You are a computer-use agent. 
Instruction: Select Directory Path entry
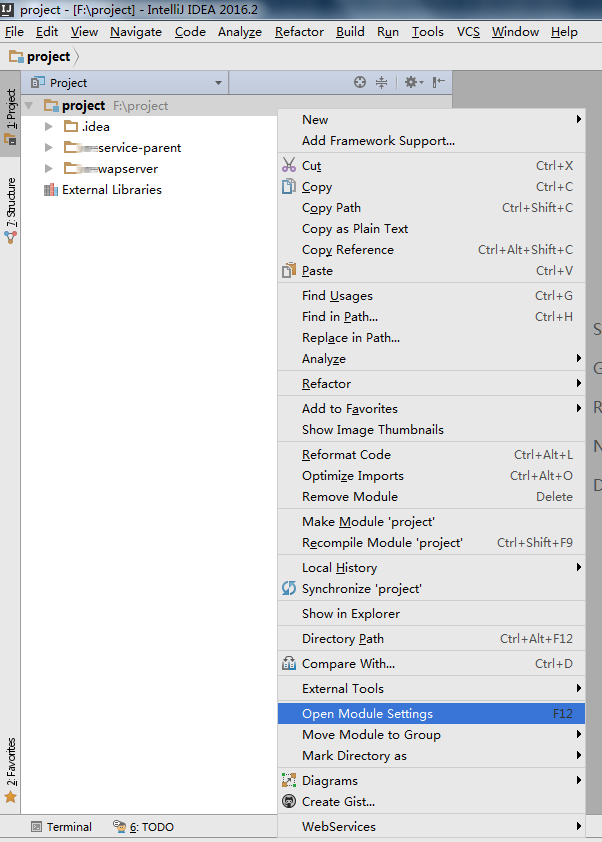click(431, 638)
